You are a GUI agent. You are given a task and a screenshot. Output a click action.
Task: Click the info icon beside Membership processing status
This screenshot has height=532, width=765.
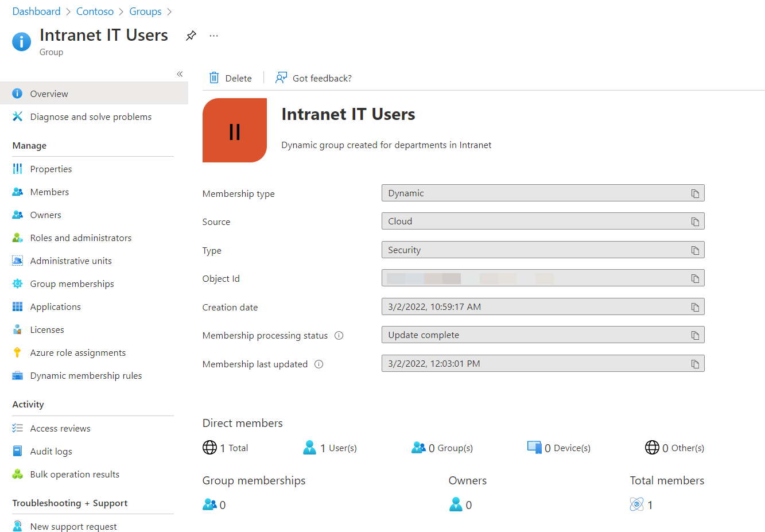click(x=339, y=335)
